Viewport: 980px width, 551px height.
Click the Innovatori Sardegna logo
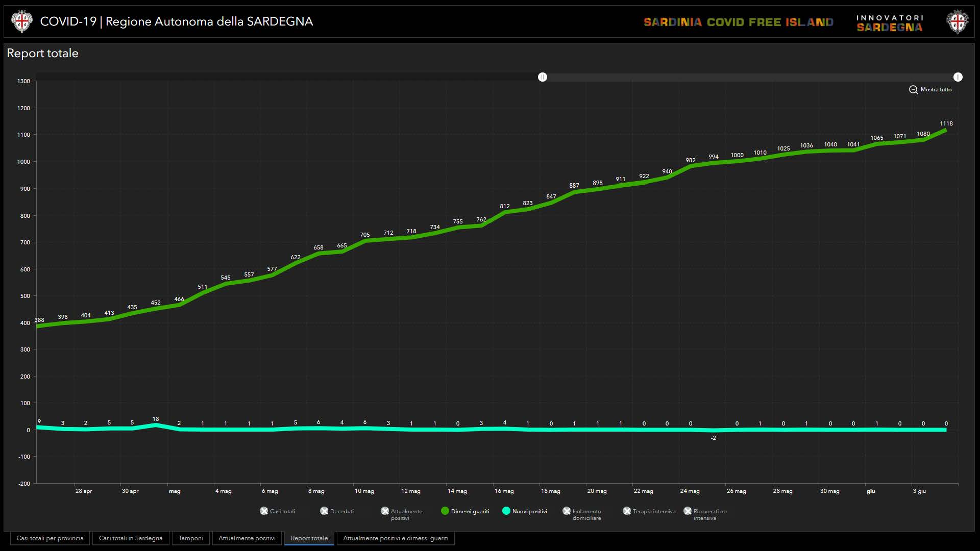click(x=890, y=23)
